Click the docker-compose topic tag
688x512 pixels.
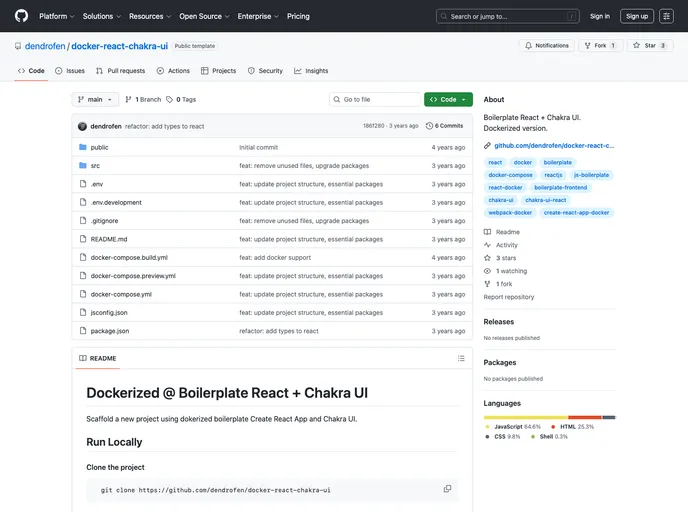point(509,175)
